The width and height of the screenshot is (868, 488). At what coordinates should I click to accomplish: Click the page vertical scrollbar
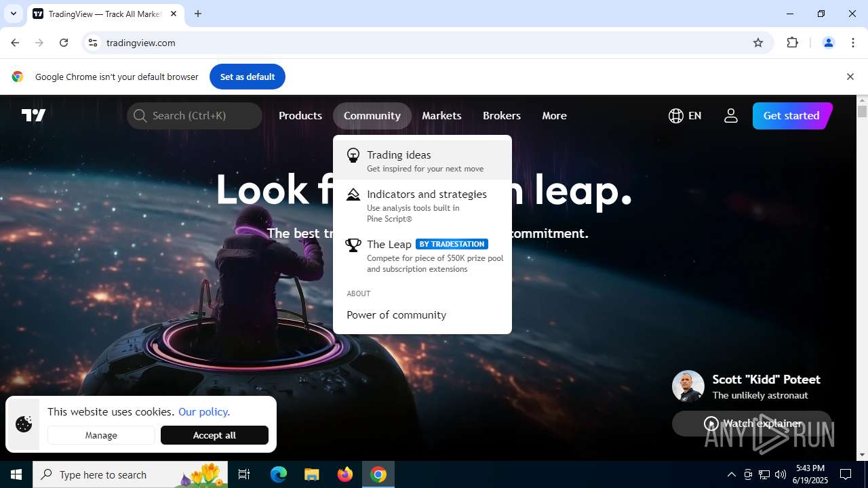pyautogui.click(x=862, y=278)
